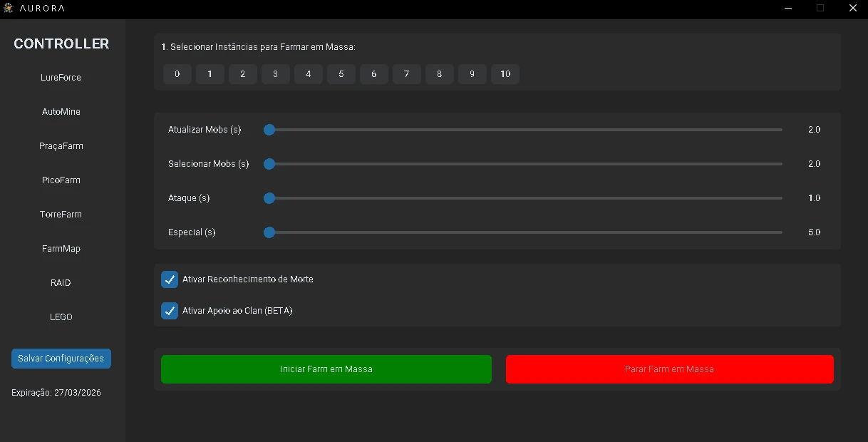Click the Atualizar Mobs slider handle
Viewport: 868px width, 442px height.
coord(269,130)
